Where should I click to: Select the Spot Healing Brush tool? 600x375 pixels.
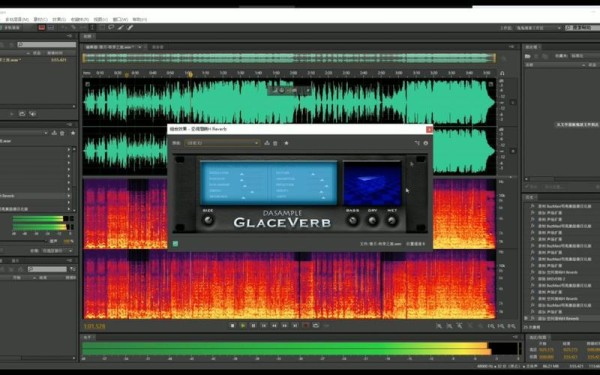(130, 28)
